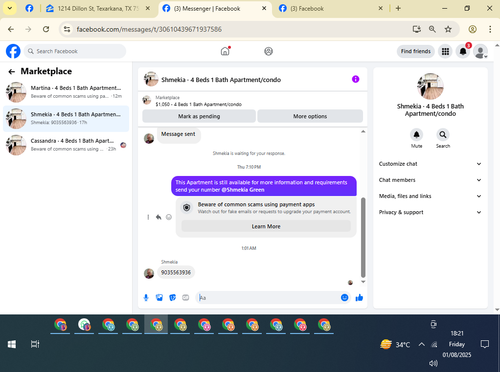The height and width of the screenshot is (372, 500).
Task: Reply to the scam warning message
Action: click(x=159, y=217)
